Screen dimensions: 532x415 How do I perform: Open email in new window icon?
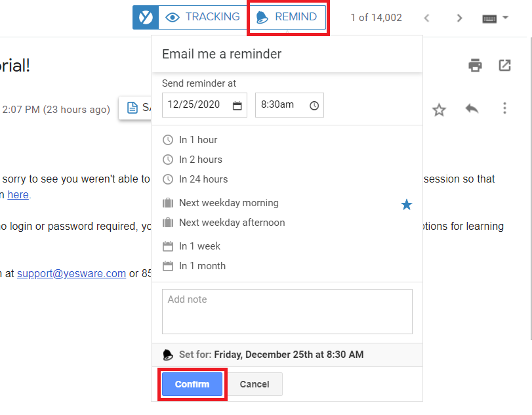pos(504,65)
